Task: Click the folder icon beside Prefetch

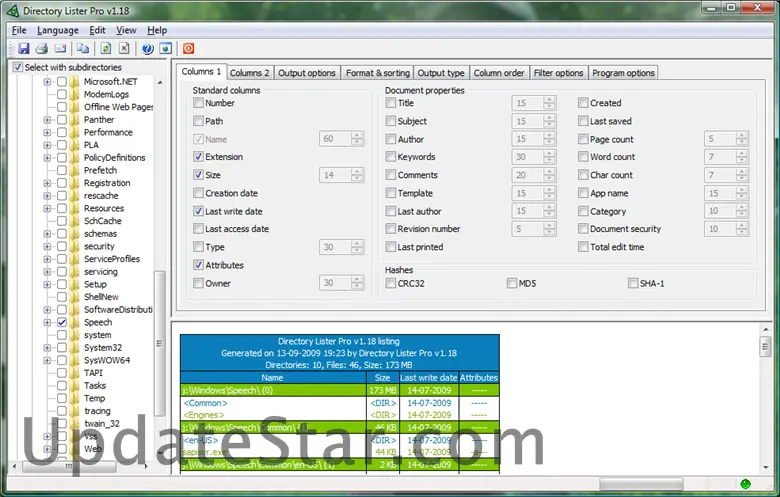Action: tap(75, 170)
